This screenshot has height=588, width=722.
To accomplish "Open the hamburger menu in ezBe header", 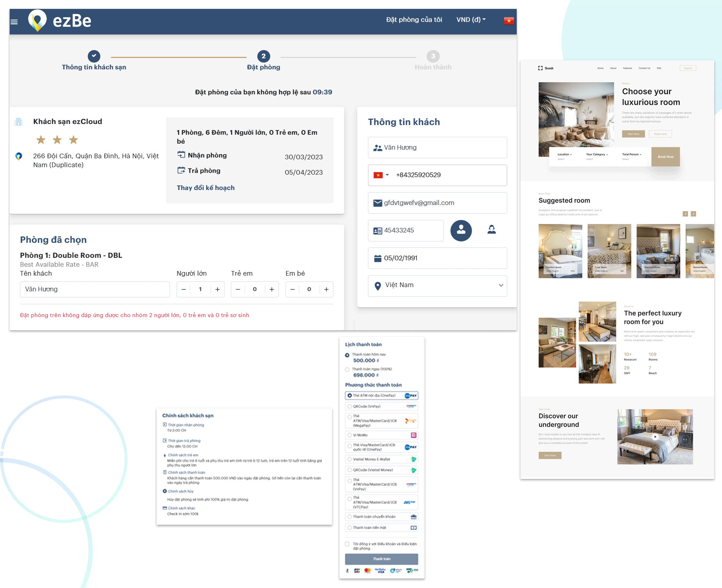I will pyautogui.click(x=14, y=22).
